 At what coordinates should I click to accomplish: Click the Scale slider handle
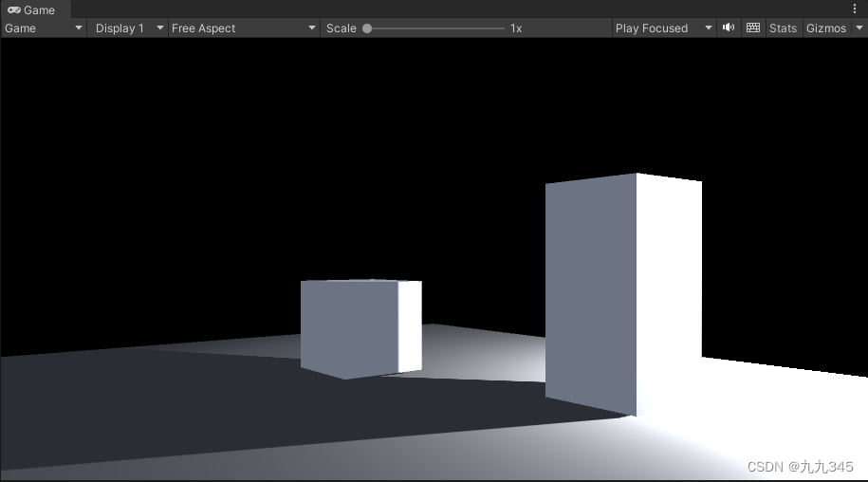click(x=367, y=28)
